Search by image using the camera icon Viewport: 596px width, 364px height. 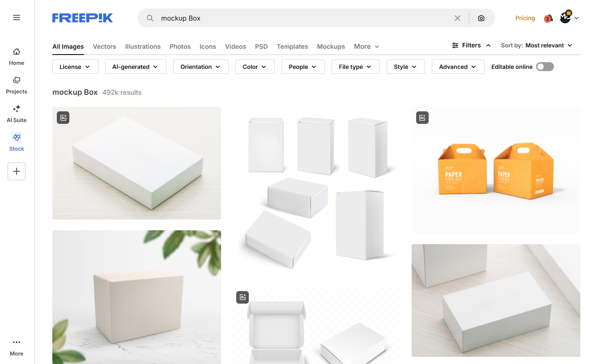point(481,18)
